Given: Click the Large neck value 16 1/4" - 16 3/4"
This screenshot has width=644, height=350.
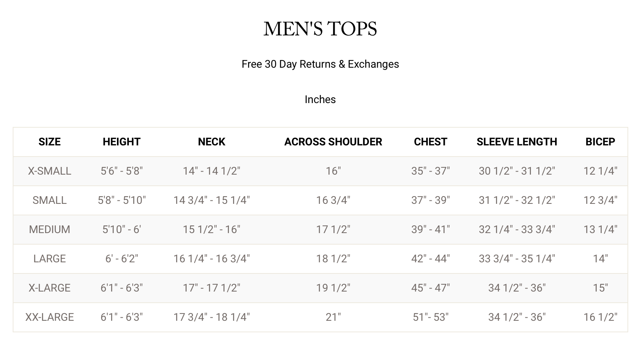Looking at the screenshot, I should [x=212, y=259].
